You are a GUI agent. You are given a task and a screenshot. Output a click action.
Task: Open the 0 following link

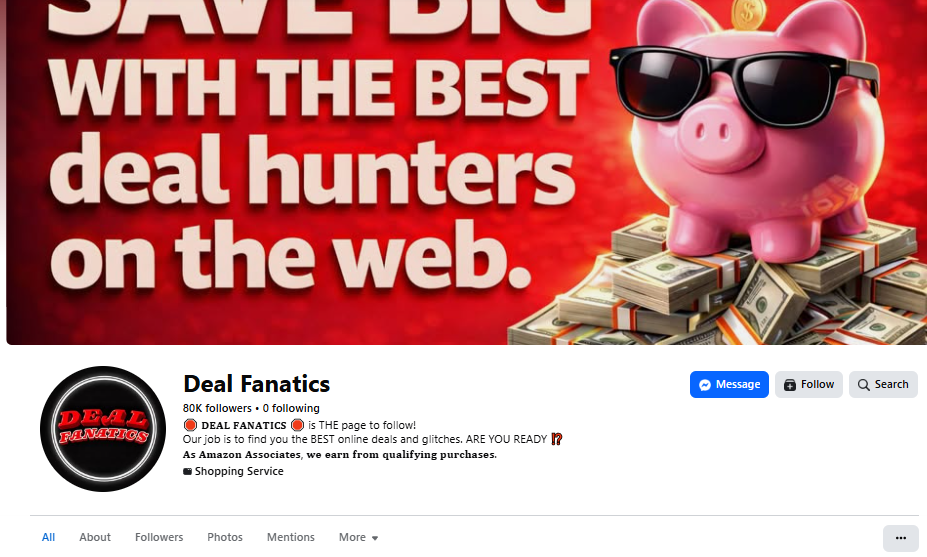coord(291,408)
